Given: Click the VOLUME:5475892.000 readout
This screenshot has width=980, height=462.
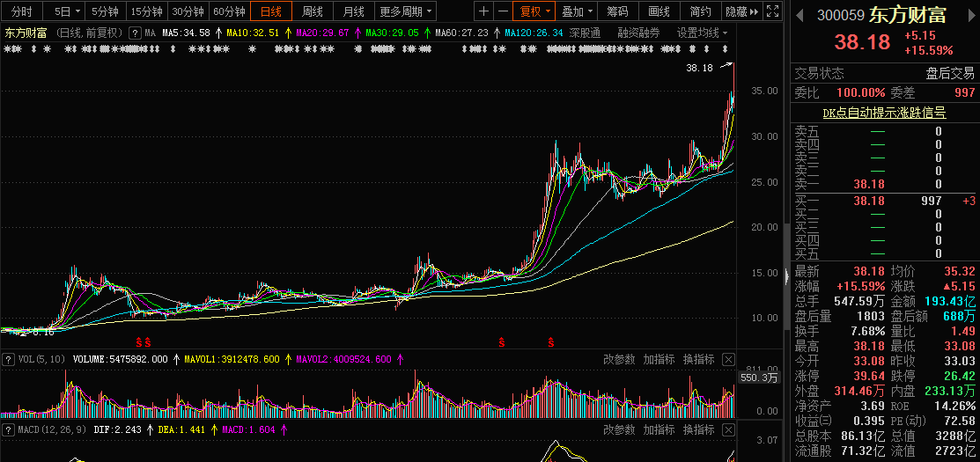Looking at the screenshot, I should (121, 359).
